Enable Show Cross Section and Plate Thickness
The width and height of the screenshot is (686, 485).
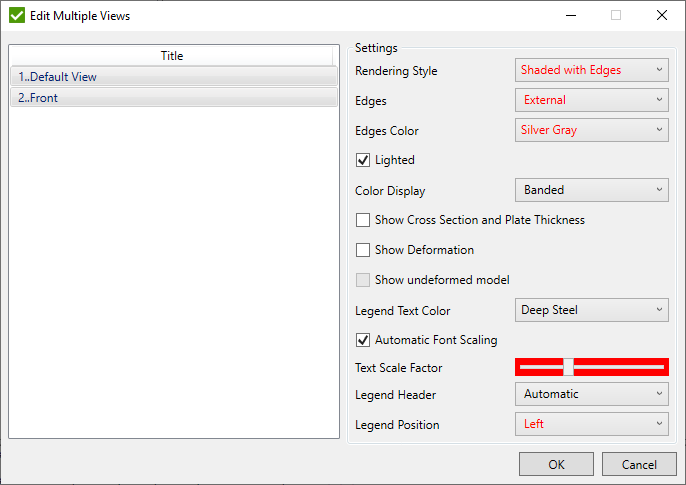tap(363, 220)
